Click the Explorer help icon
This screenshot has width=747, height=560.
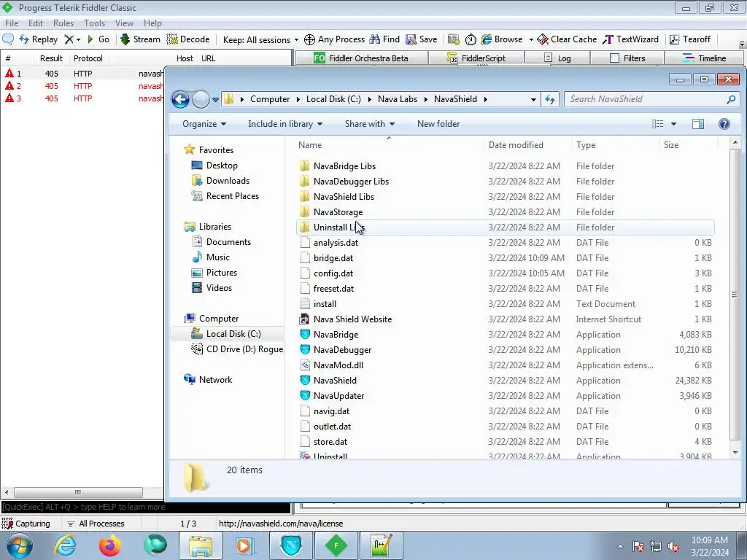tap(724, 124)
